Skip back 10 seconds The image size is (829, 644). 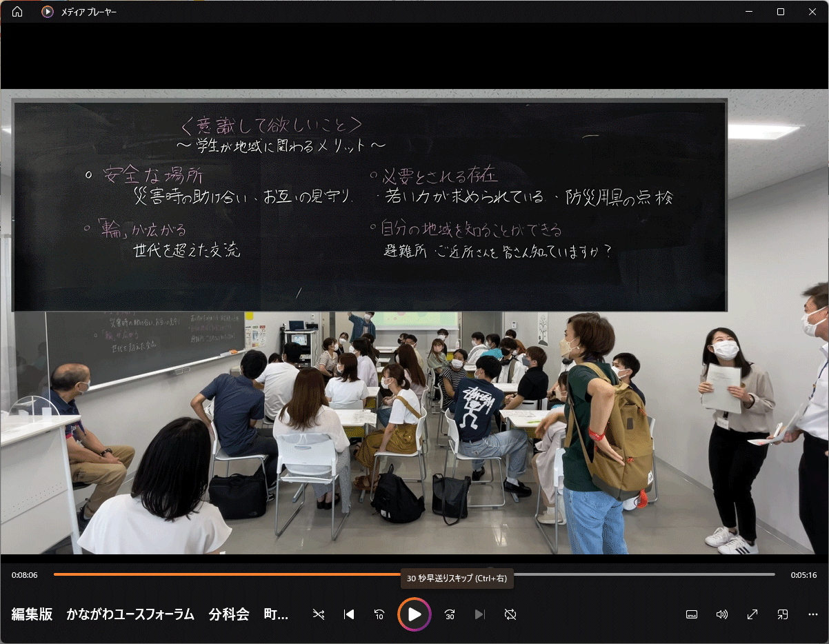[379, 614]
